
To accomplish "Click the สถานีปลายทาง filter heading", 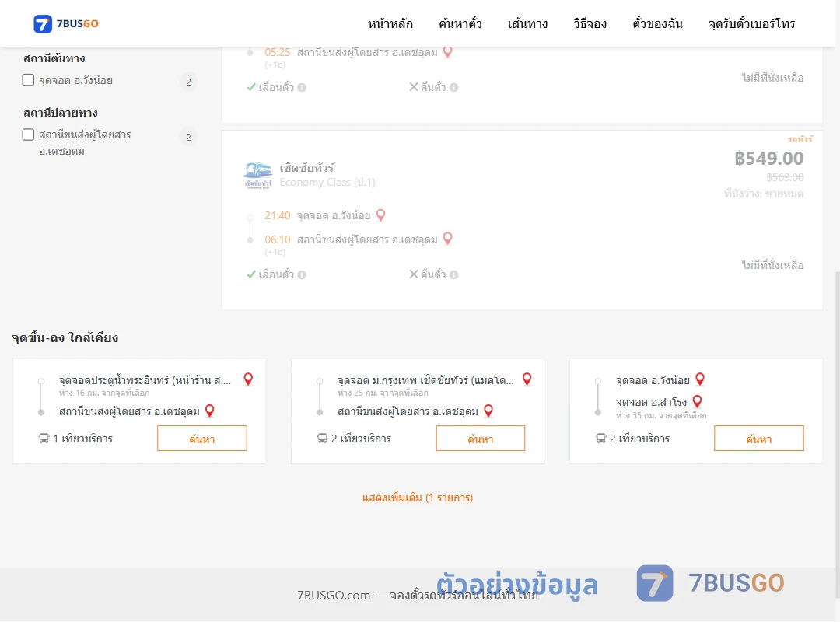I will [x=61, y=113].
